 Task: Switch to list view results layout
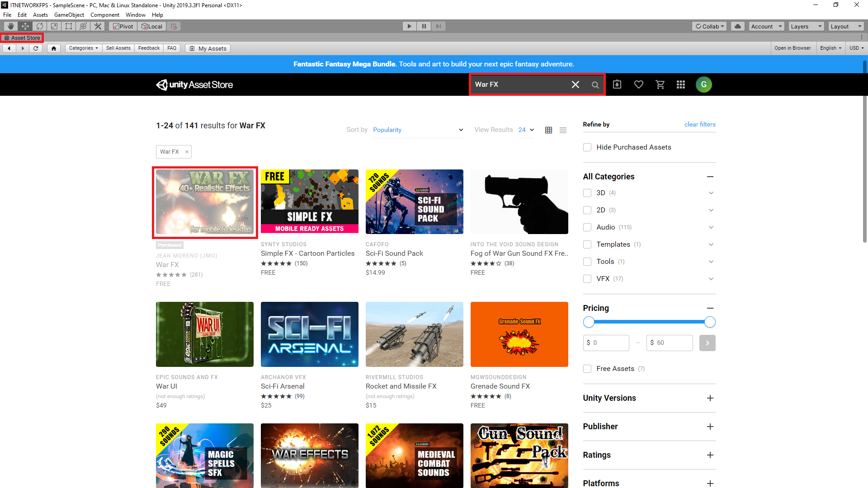[x=563, y=130]
